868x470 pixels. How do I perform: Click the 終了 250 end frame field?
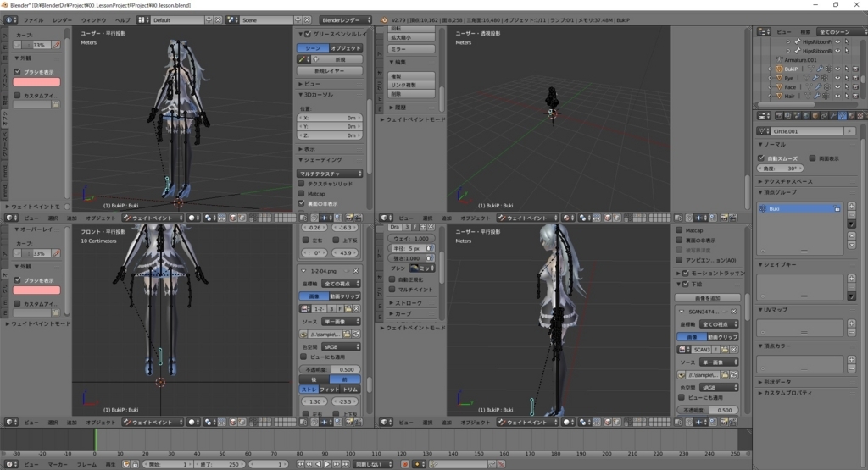tap(218, 464)
